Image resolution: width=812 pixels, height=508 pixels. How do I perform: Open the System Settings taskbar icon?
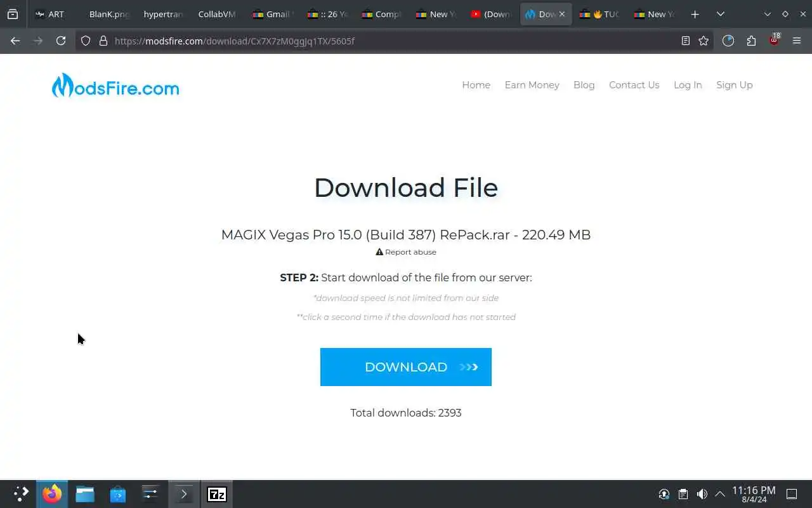coord(150,494)
